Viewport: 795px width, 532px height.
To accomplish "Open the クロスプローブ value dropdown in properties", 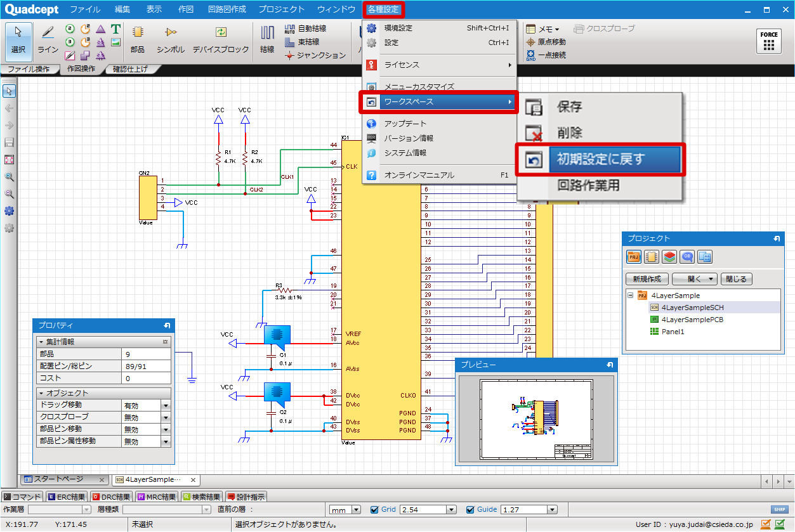I will (166, 417).
